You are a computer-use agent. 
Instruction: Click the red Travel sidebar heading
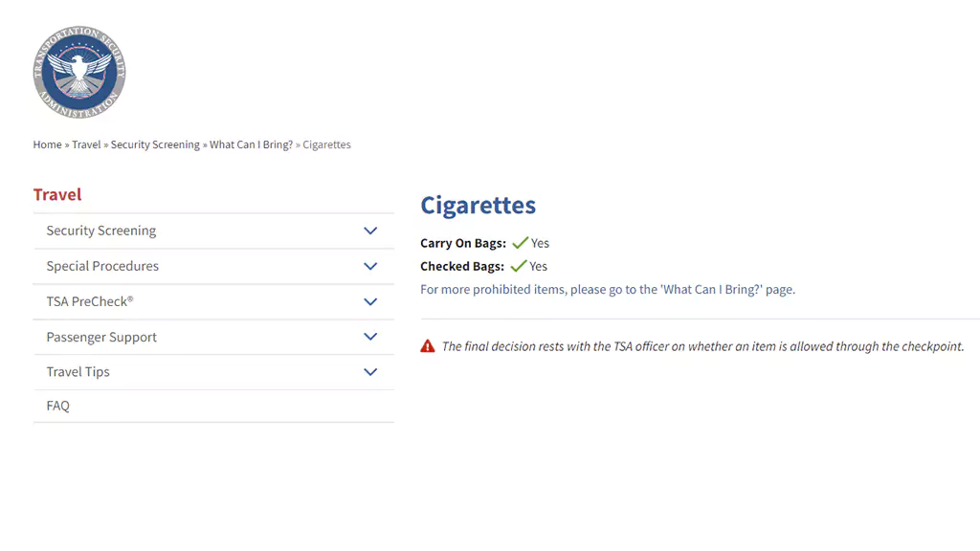(x=57, y=194)
